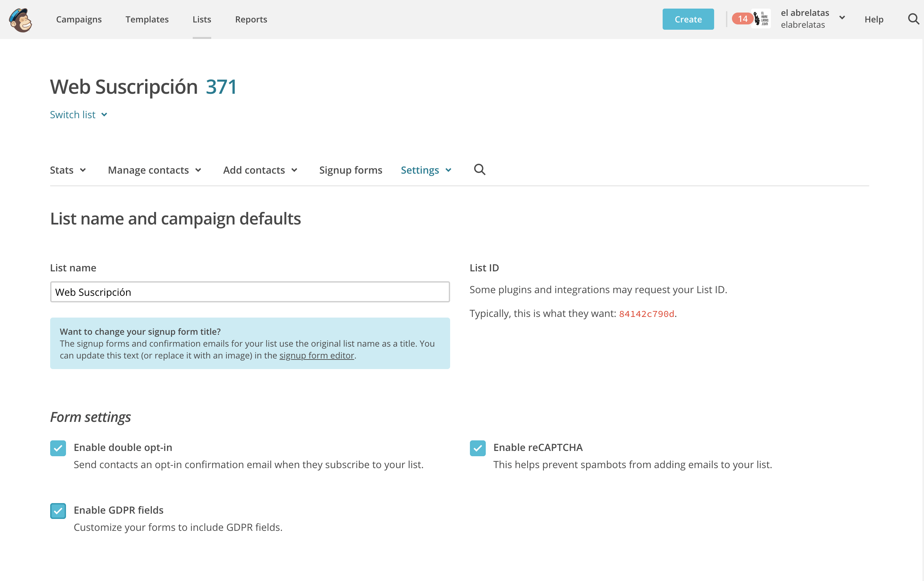The image size is (924, 581).
Task: Follow the signup form editor link
Action: pos(316,355)
